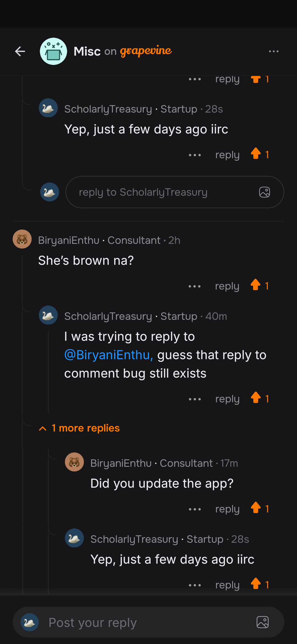The width and height of the screenshot is (297, 644).
Task: Open options dots under the comment bug reply
Action: click(x=195, y=399)
